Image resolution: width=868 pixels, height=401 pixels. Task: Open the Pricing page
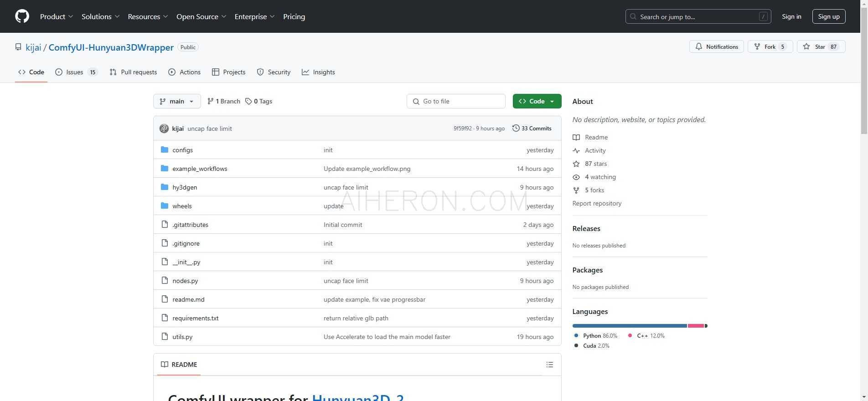tap(294, 16)
